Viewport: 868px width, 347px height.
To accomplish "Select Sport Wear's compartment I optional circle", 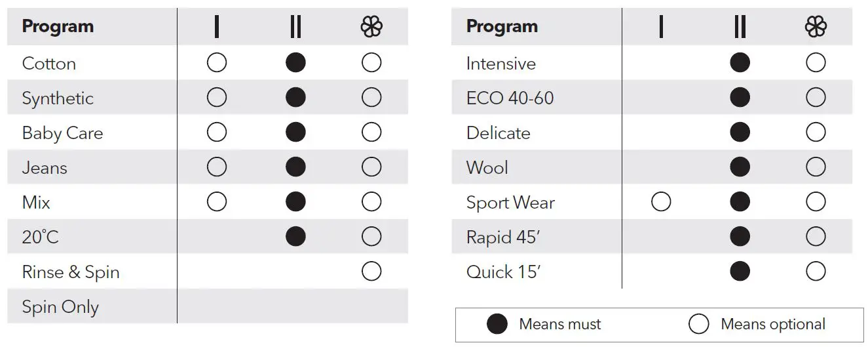I will click(661, 202).
